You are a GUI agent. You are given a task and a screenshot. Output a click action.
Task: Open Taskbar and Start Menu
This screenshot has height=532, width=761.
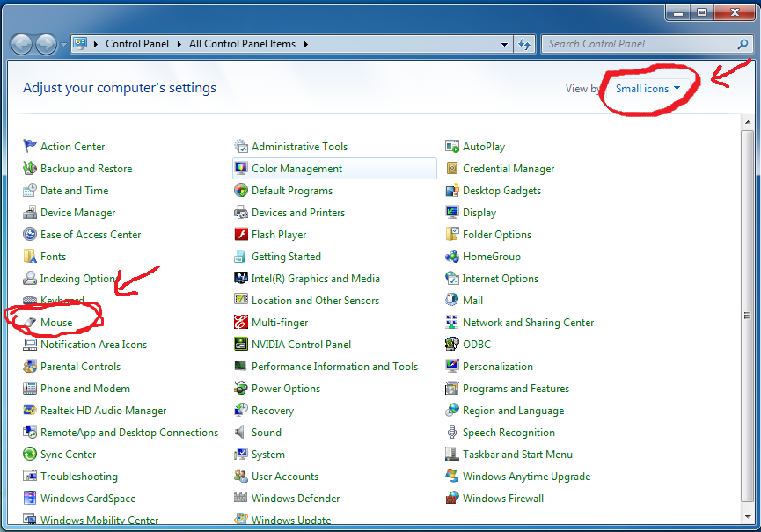tap(517, 455)
